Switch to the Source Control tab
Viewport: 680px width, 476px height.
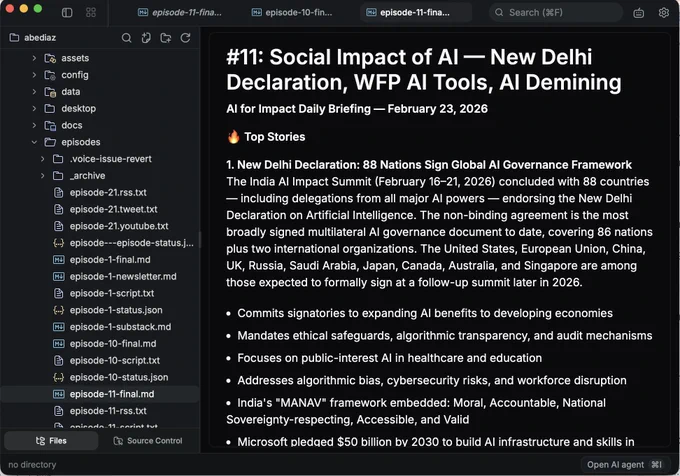pyautogui.click(x=148, y=441)
